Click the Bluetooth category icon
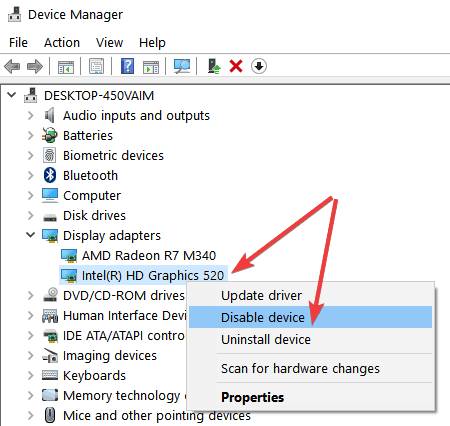 tap(50, 175)
